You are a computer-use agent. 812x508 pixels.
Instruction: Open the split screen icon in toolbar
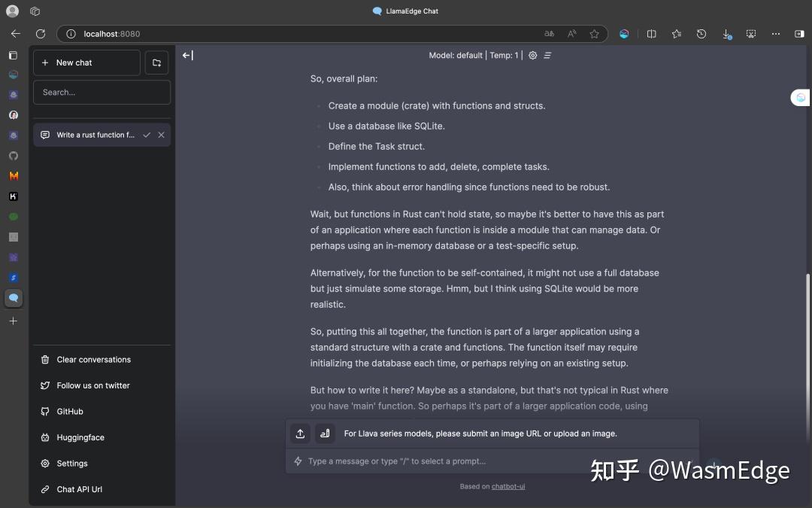tap(651, 34)
